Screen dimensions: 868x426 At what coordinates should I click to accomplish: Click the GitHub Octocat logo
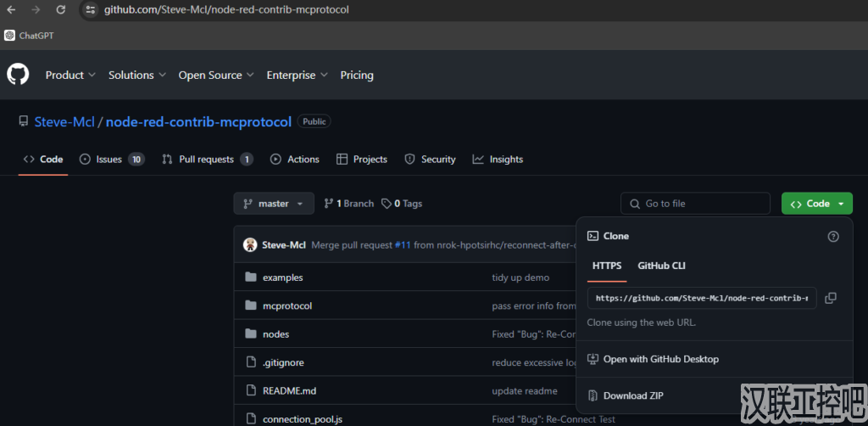tap(18, 74)
